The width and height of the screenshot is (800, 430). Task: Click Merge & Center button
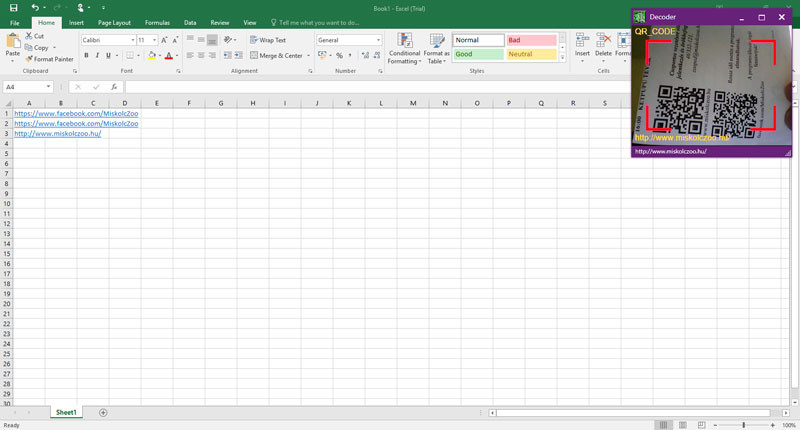[x=277, y=56]
